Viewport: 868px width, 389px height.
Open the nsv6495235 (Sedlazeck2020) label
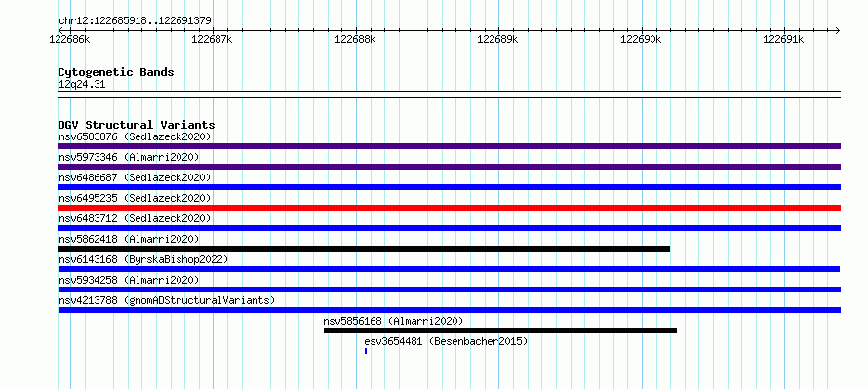coord(135,198)
